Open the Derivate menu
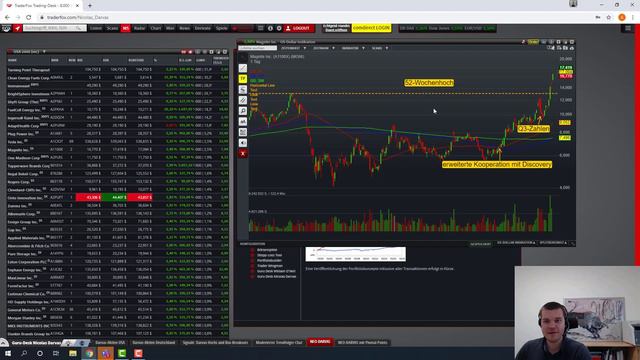The height and width of the screenshot is (360, 640). [202, 28]
